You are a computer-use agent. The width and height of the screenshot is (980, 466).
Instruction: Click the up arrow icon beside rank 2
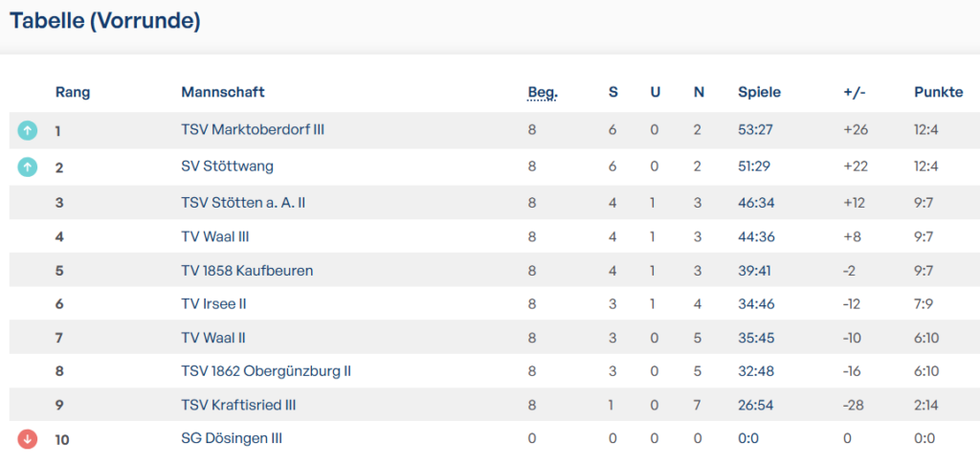[x=28, y=166]
